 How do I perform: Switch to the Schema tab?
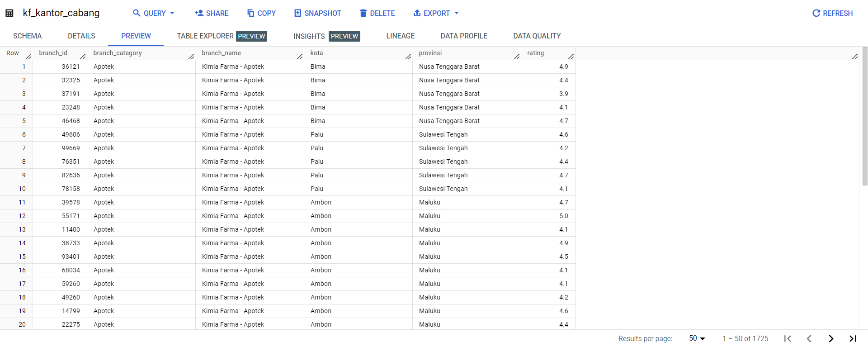click(27, 36)
